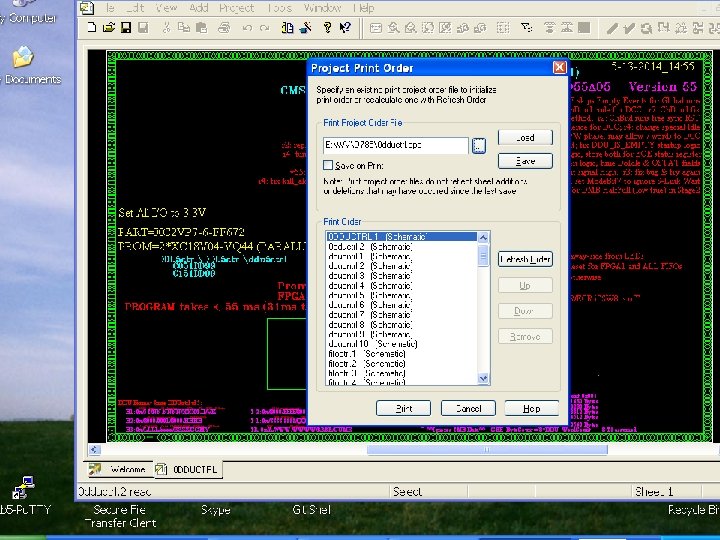Viewport: 720px width, 540px height.
Task: Click the list scrollbar up arrow
Action: (x=483, y=237)
